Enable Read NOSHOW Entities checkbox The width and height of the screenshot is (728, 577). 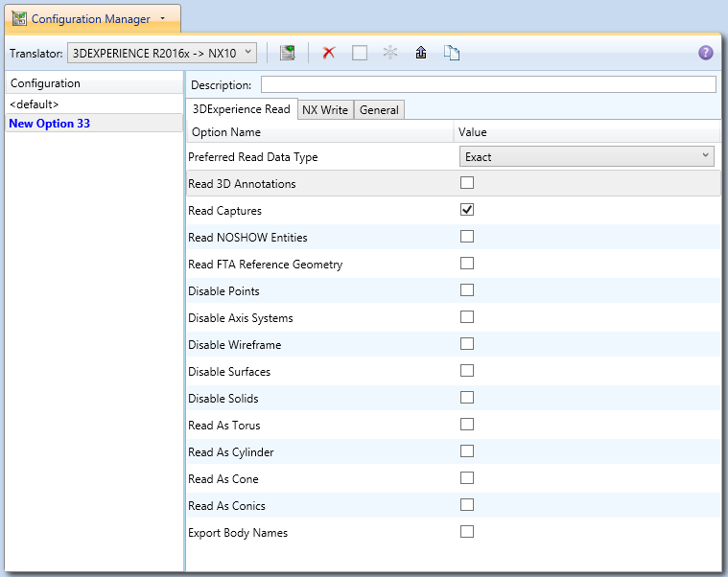coord(466,237)
